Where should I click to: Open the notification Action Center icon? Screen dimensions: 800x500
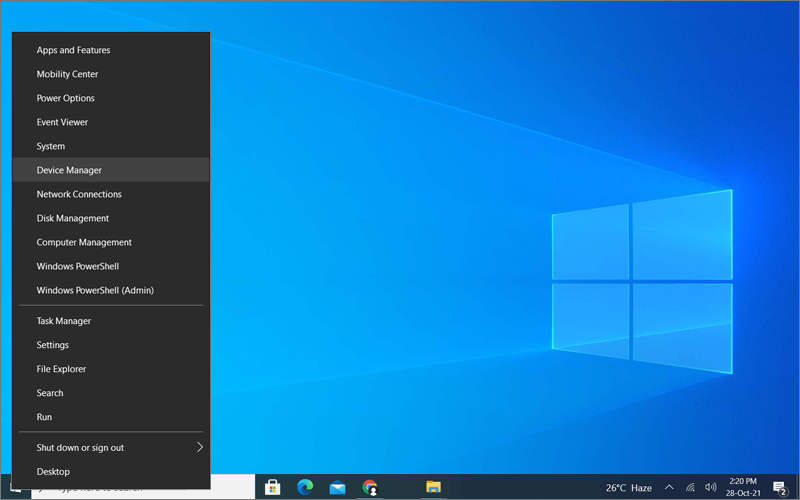pos(780,488)
